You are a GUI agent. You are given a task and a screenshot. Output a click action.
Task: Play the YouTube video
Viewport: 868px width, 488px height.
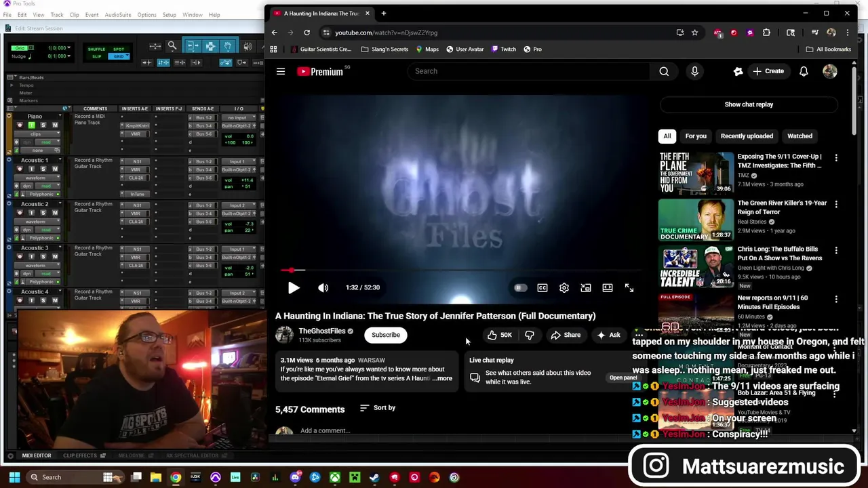pyautogui.click(x=294, y=287)
